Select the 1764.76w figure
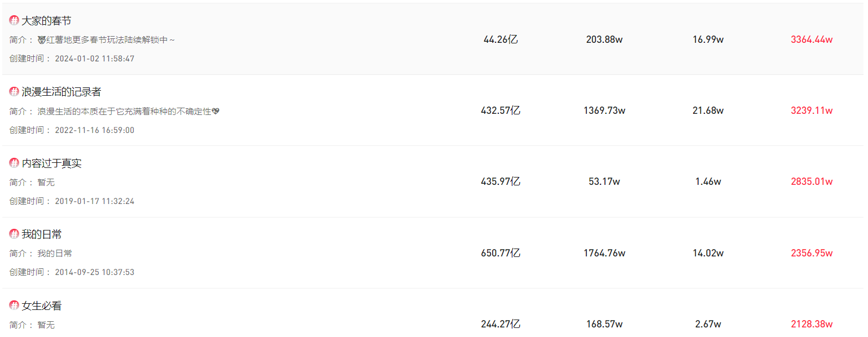Viewport: 868px width, 337px height. click(604, 253)
